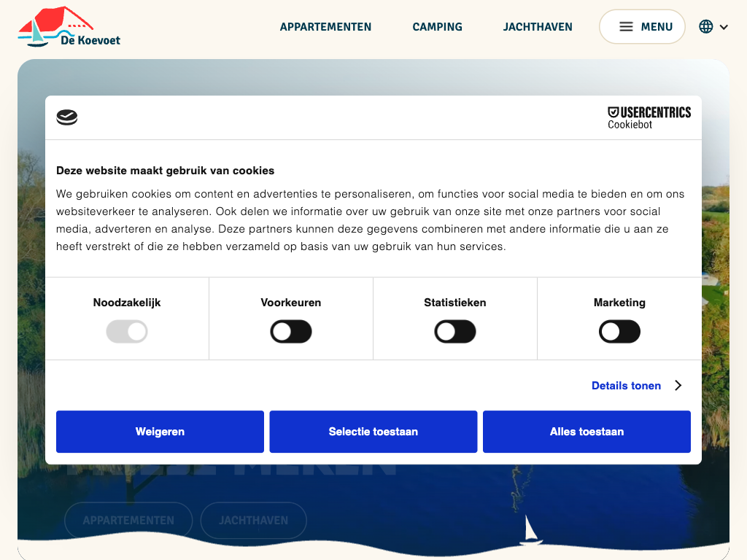Open the Details tonen link

626,386
